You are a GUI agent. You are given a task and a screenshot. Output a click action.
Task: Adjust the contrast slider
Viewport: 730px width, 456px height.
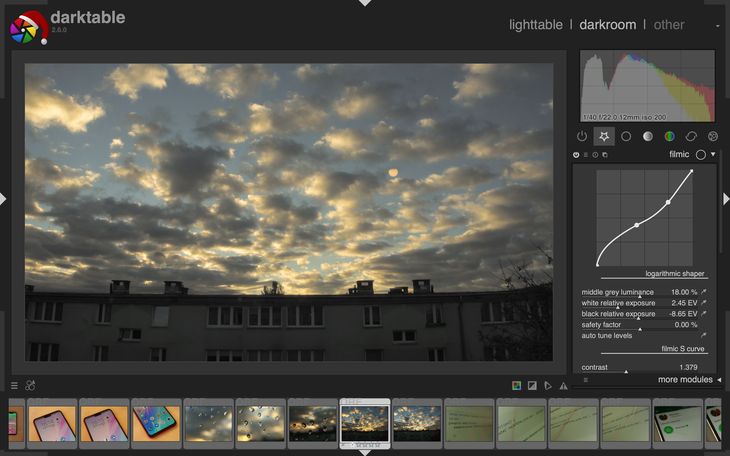pos(640,368)
